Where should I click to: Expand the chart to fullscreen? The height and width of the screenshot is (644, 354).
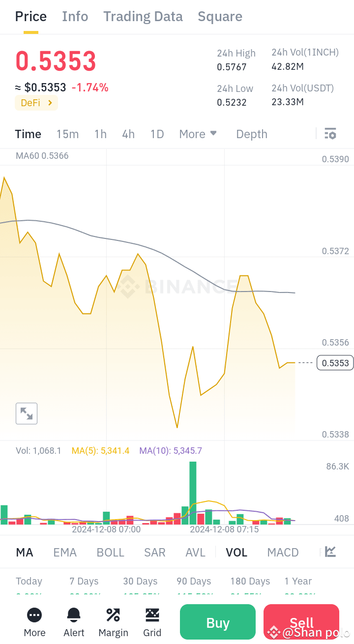(x=26, y=413)
